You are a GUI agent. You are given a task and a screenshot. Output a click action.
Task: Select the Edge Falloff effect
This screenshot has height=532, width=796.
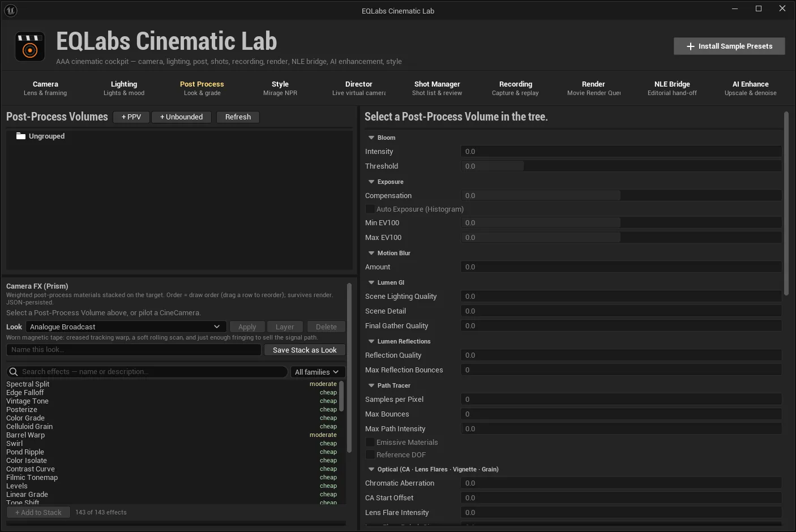[172, 392]
